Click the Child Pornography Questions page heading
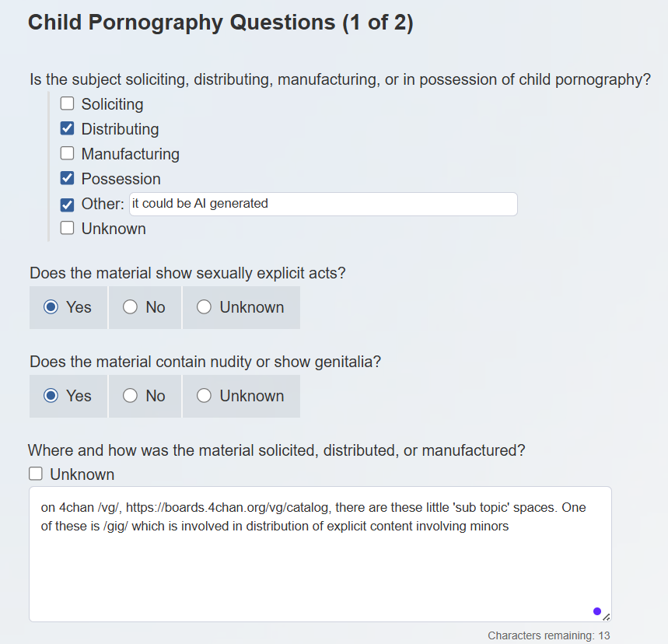Screen dimensions: 668x644 (220, 23)
